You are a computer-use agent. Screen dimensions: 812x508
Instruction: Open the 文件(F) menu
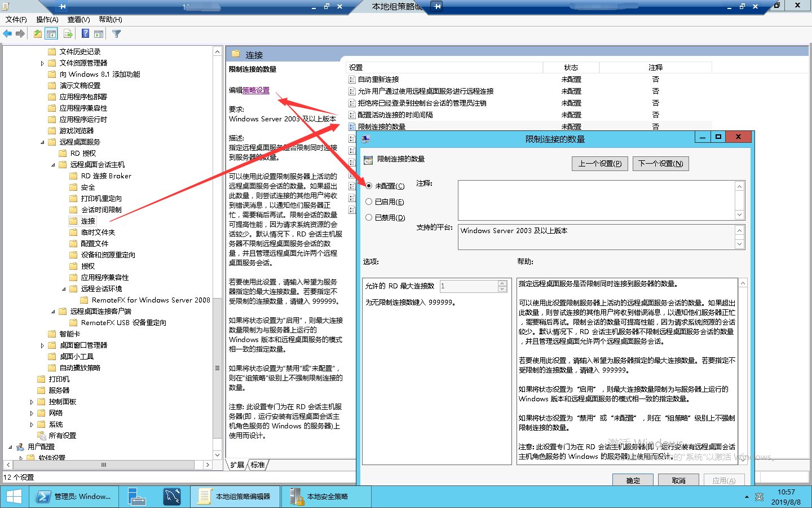tap(16, 20)
